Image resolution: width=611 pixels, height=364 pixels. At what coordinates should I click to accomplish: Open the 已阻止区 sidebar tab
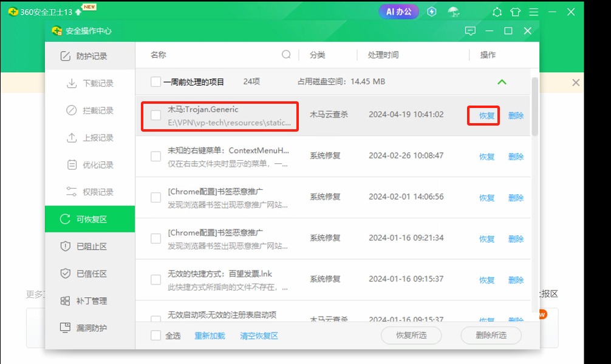coord(90,246)
